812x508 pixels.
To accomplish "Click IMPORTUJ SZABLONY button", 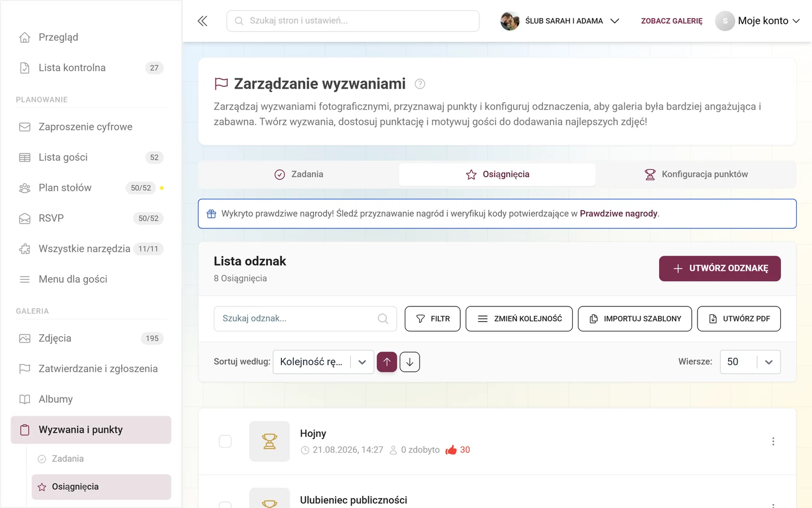I will (x=635, y=319).
